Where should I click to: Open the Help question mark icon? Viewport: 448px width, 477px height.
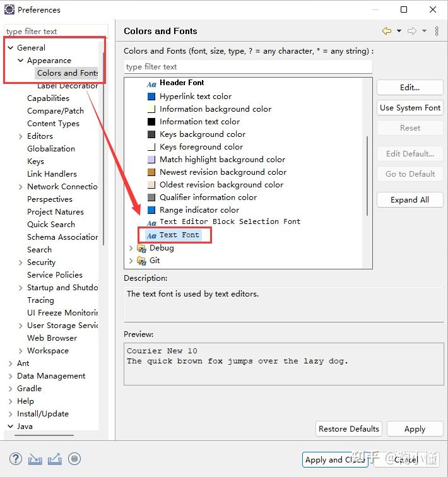pos(16,459)
